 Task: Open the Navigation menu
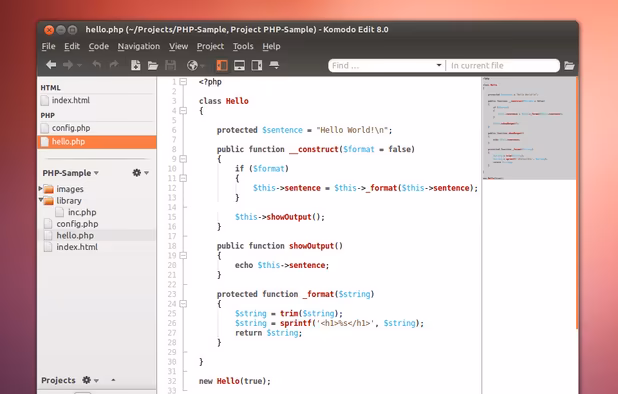coord(139,46)
